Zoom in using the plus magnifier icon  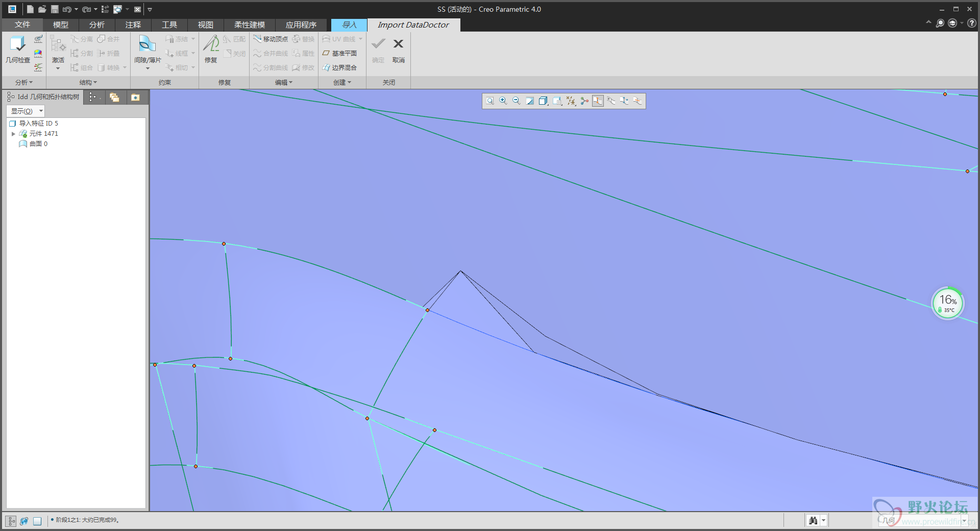coord(503,101)
